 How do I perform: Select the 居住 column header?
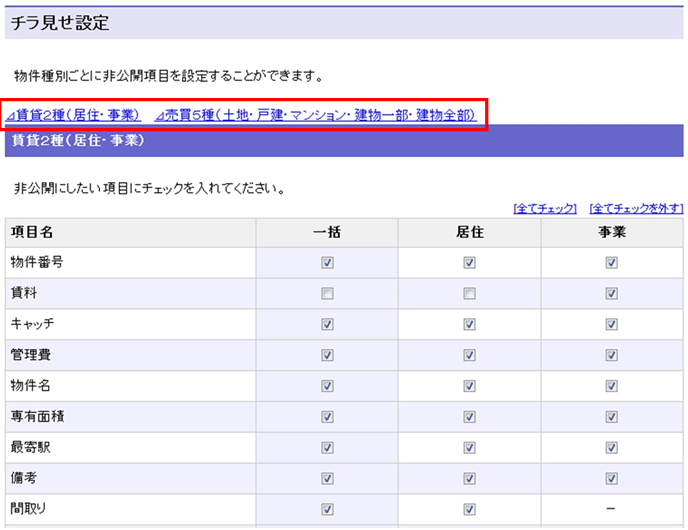469,232
